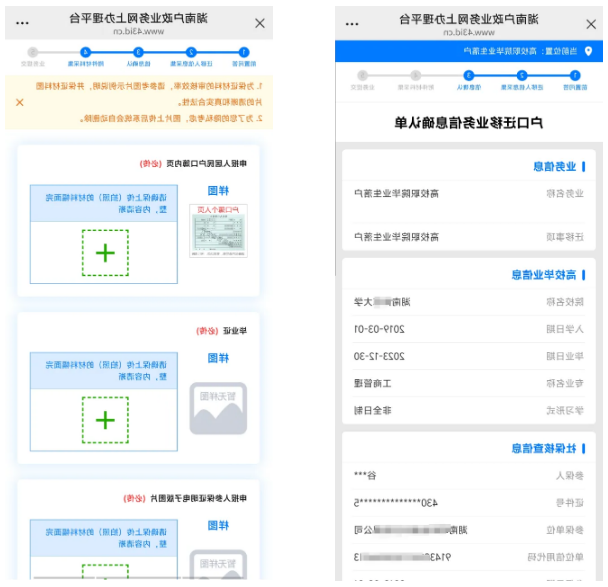Close the confirmation form screen with its X
Viewport: 608px width, 587px height.
591,24
